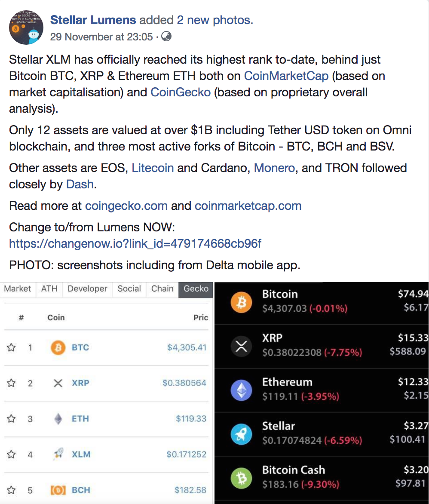Toggle favorite star for XRP row
Screen dimensions: 429x504
(11, 383)
